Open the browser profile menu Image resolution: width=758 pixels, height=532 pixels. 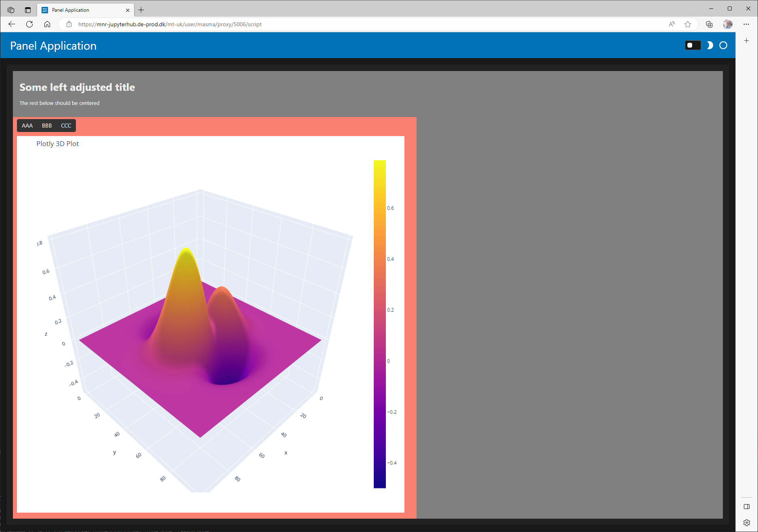pyautogui.click(x=728, y=24)
